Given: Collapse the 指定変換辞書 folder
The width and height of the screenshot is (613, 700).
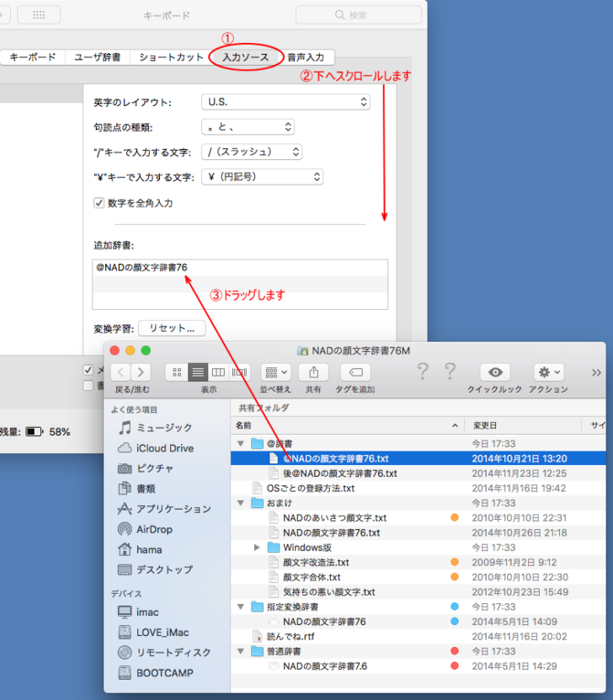Looking at the screenshot, I should pyautogui.click(x=241, y=606).
